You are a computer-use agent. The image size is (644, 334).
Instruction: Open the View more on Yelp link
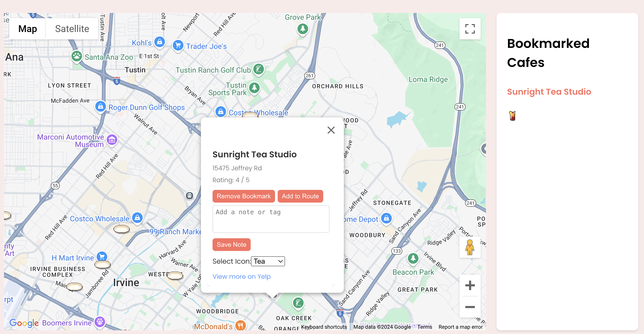point(241,276)
